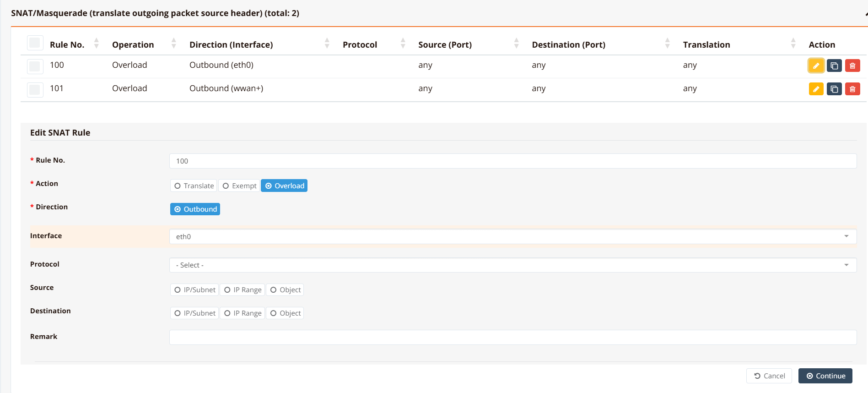Viewport: 868px width, 393px height.
Task: Set Destination type to Object
Action: [285, 313]
